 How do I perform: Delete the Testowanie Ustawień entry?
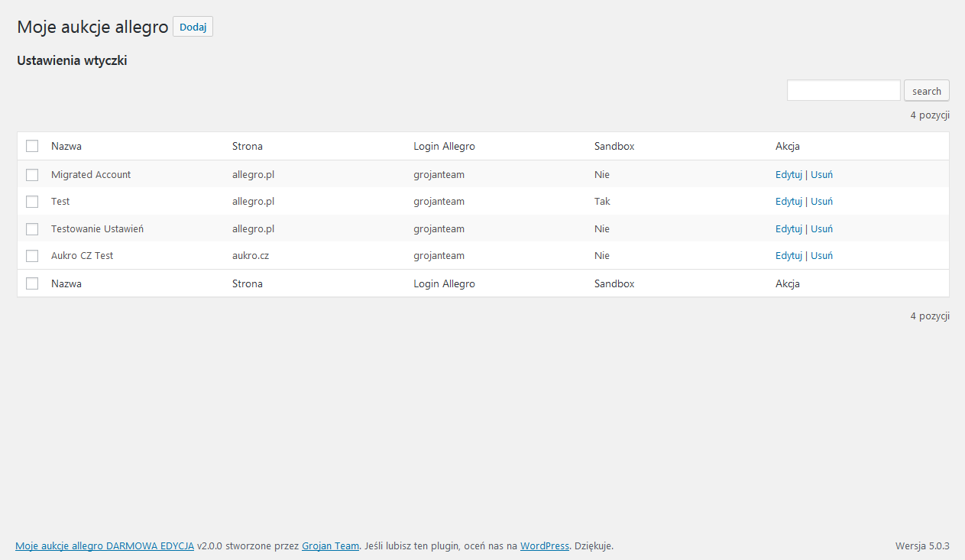(x=821, y=228)
